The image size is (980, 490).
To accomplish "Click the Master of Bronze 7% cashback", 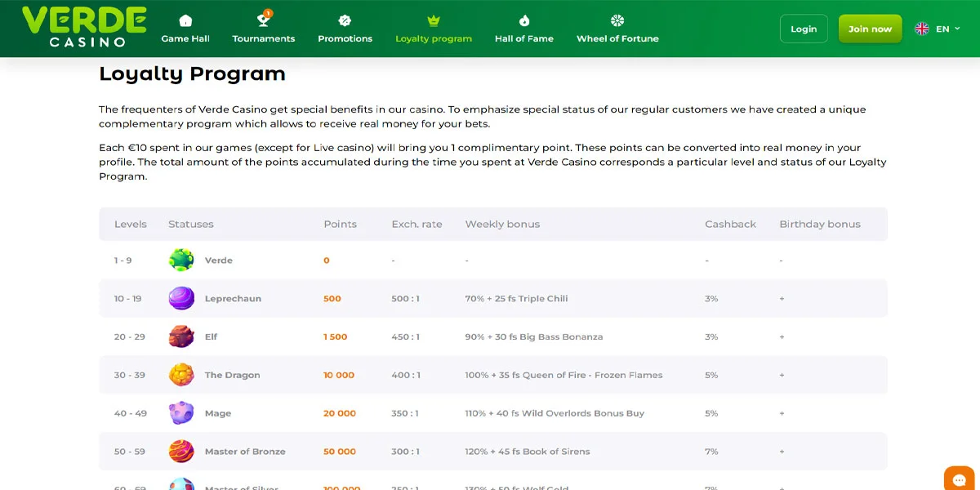I will coord(711,451).
